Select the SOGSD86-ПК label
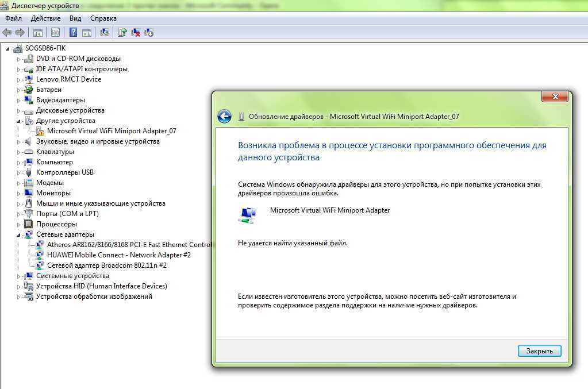 coord(45,48)
